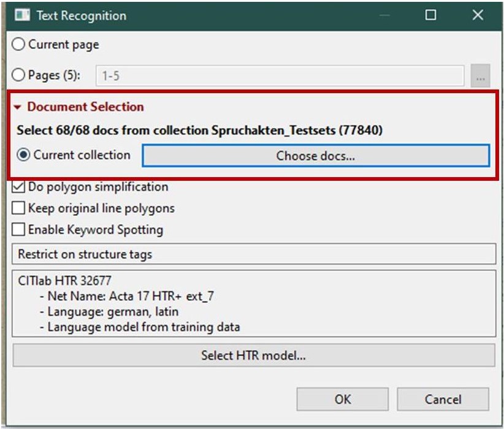Click the pages range field showing 1-5
The height and width of the screenshot is (429, 504).
click(280, 76)
